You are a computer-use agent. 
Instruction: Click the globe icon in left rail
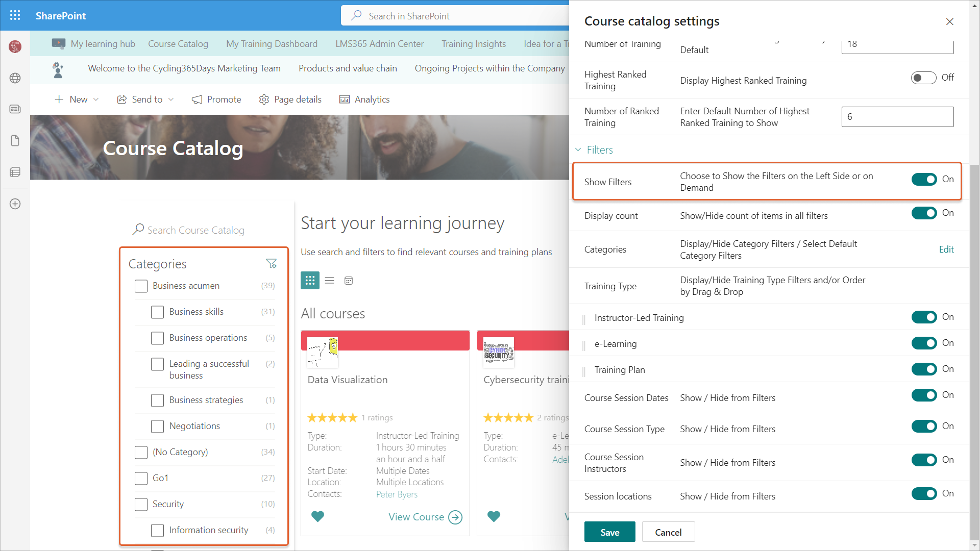(15, 78)
